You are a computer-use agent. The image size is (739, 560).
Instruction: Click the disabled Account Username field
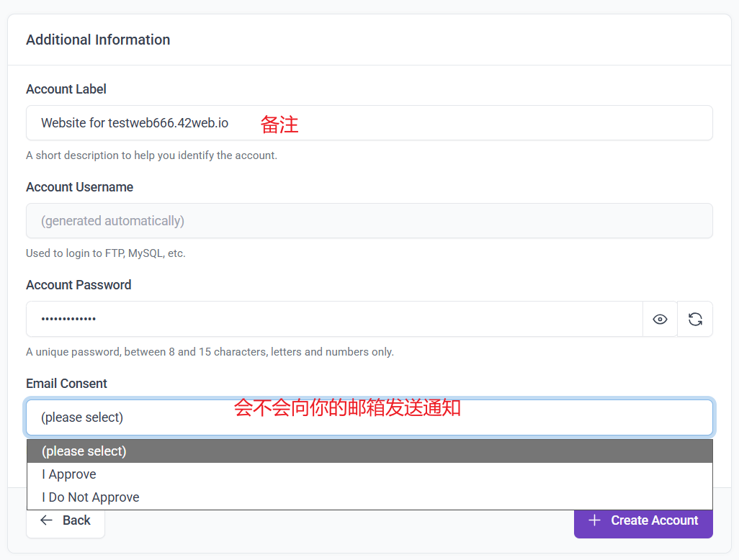(x=369, y=221)
